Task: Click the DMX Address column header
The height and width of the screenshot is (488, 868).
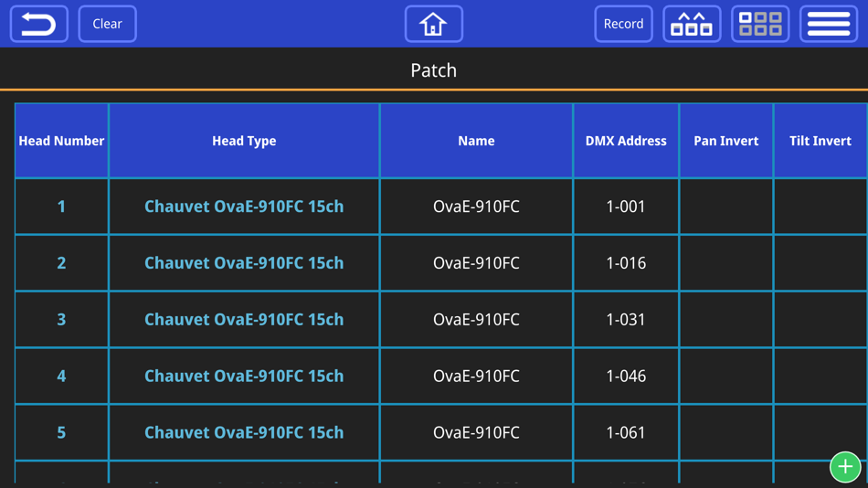Action: pos(626,141)
